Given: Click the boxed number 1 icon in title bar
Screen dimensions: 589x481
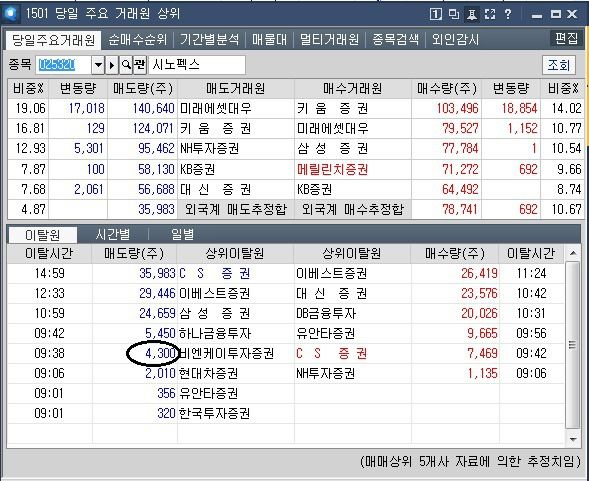Looking at the screenshot, I should pos(435,15).
